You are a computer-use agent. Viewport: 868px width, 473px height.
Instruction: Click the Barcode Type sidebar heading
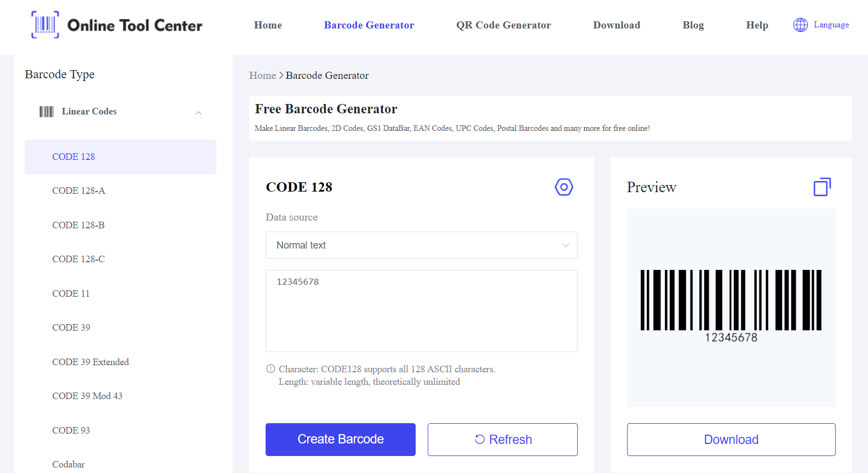[60, 74]
